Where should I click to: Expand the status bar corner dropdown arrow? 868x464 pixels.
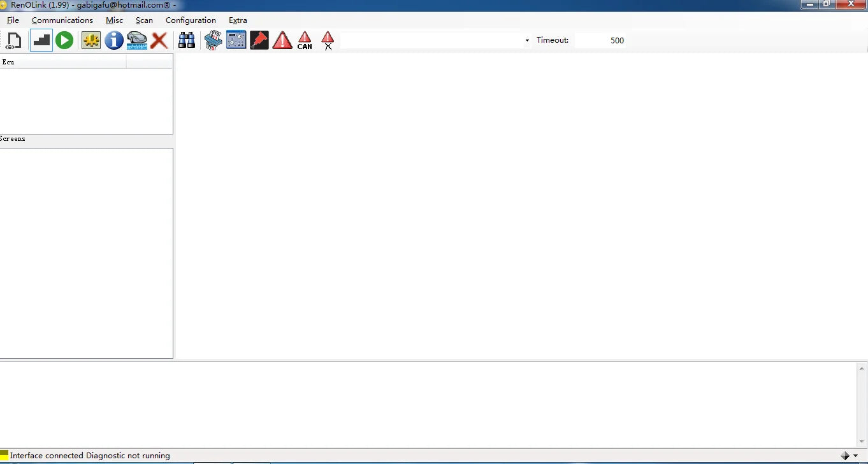pos(855,456)
